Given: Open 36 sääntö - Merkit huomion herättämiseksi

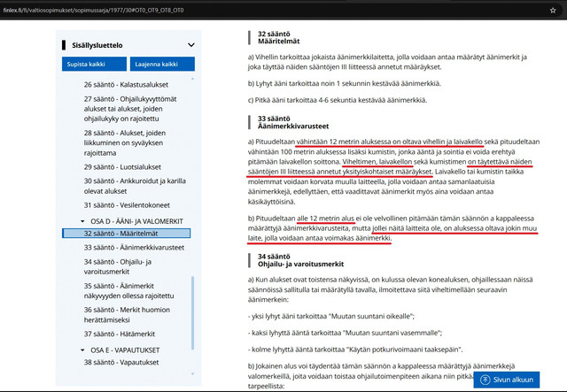Looking at the screenshot, I should click(x=127, y=315).
